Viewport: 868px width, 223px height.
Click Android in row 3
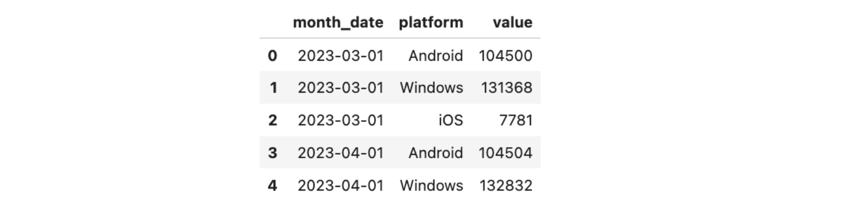point(436,153)
